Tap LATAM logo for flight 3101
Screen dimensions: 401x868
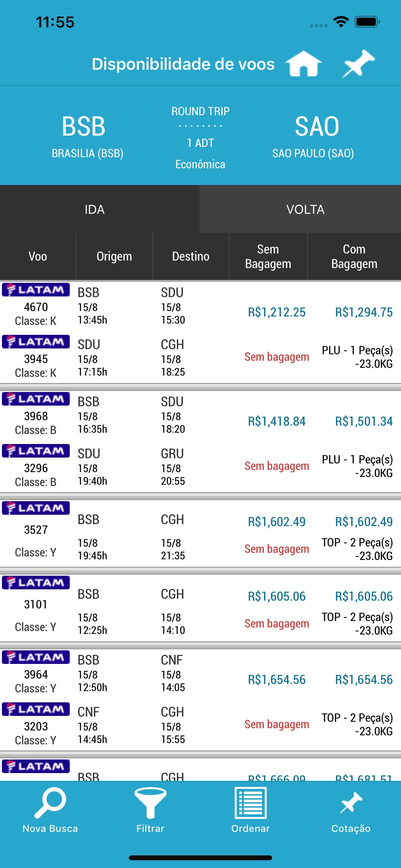click(36, 582)
